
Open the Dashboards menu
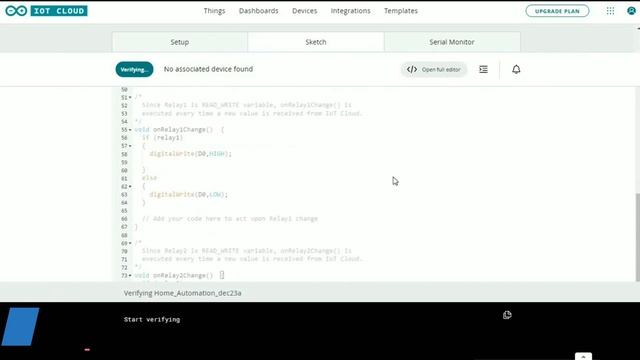(x=258, y=11)
